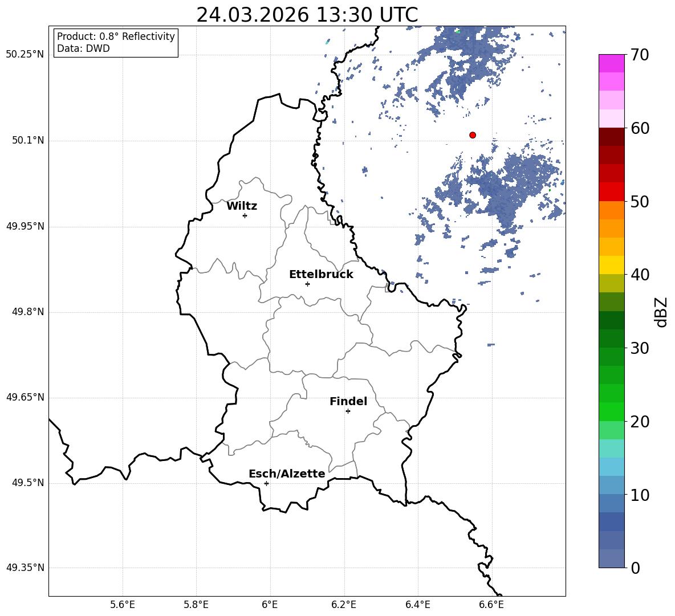Click the 50 value on colorbar

click(x=640, y=201)
